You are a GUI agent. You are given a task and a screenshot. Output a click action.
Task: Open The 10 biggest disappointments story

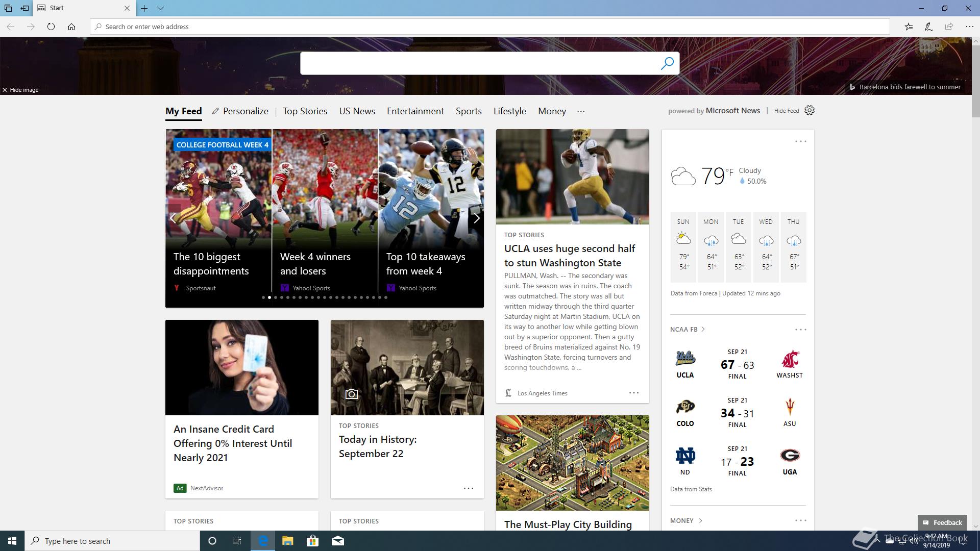tap(211, 264)
